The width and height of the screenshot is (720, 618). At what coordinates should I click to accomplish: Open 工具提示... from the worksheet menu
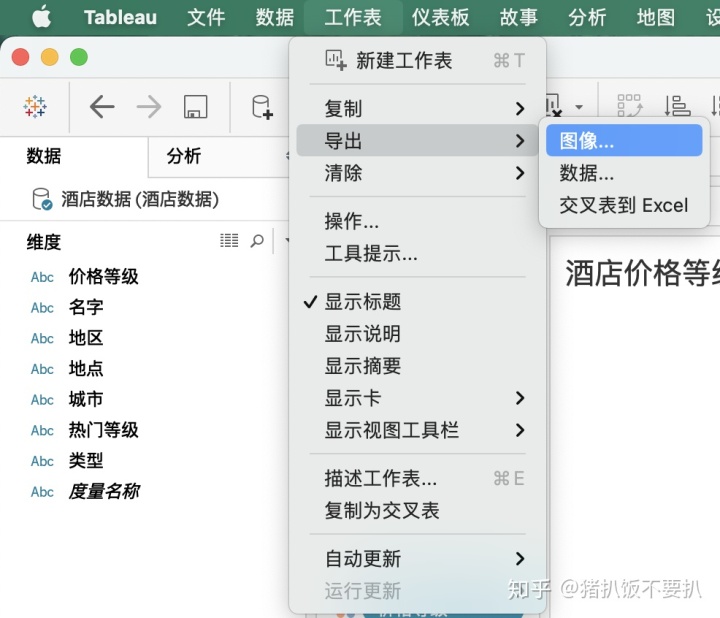point(417,253)
